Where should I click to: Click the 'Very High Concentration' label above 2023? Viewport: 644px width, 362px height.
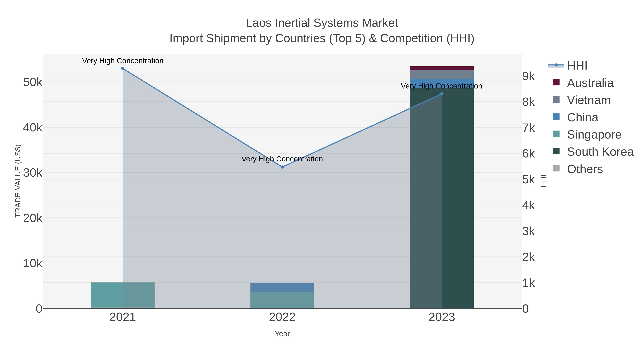pos(442,86)
